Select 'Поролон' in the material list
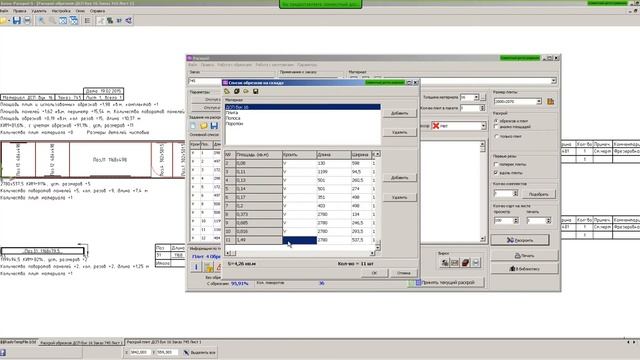The width and height of the screenshot is (640, 360). [x=234, y=123]
